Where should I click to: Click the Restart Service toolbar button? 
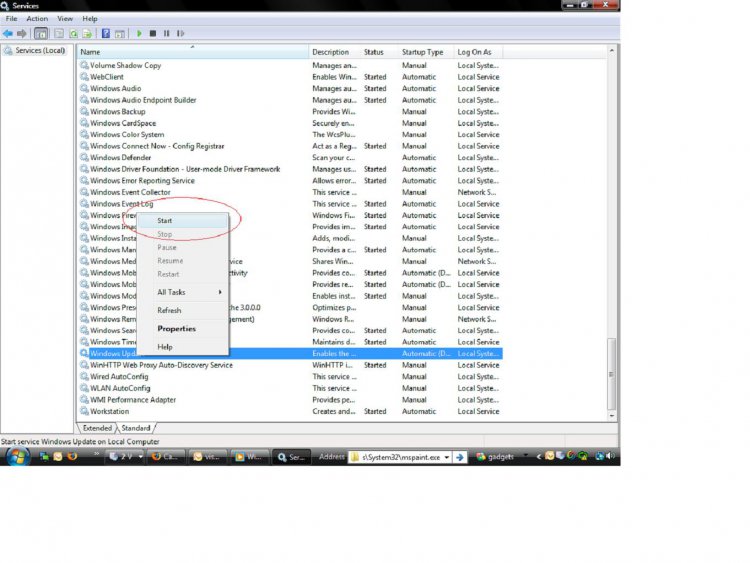pos(180,33)
